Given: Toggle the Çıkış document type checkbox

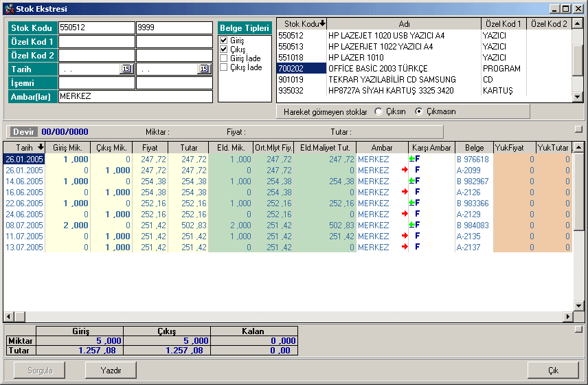Looking at the screenshot, I should click(224, 49).
